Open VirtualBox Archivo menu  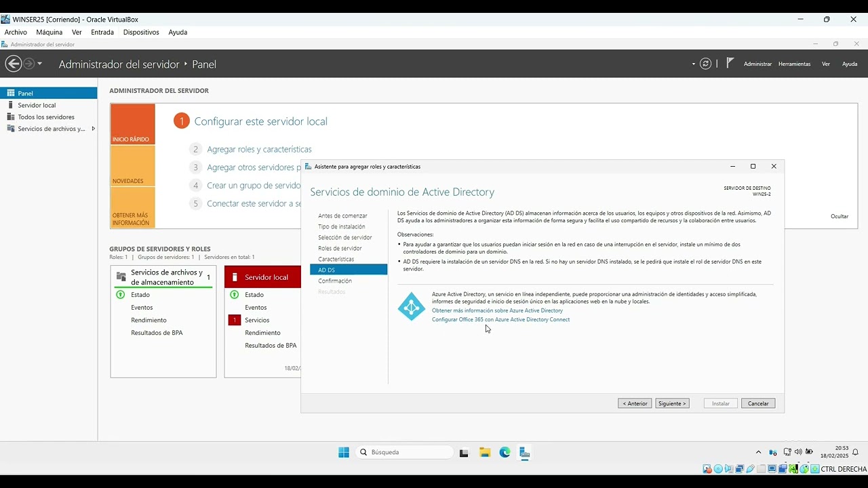pyautogui.click(x=16, y=32)
